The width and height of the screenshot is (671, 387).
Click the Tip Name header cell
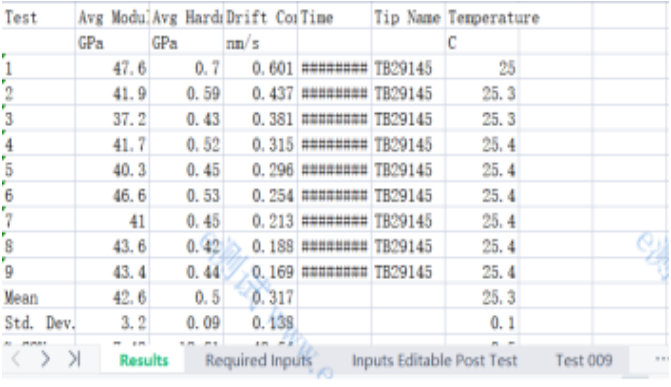(408, 17)
